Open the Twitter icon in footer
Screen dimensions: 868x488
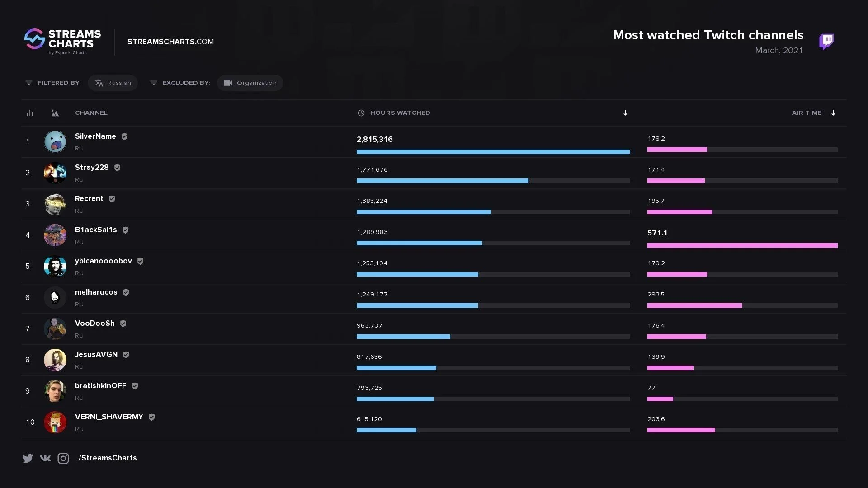point(28,458)
